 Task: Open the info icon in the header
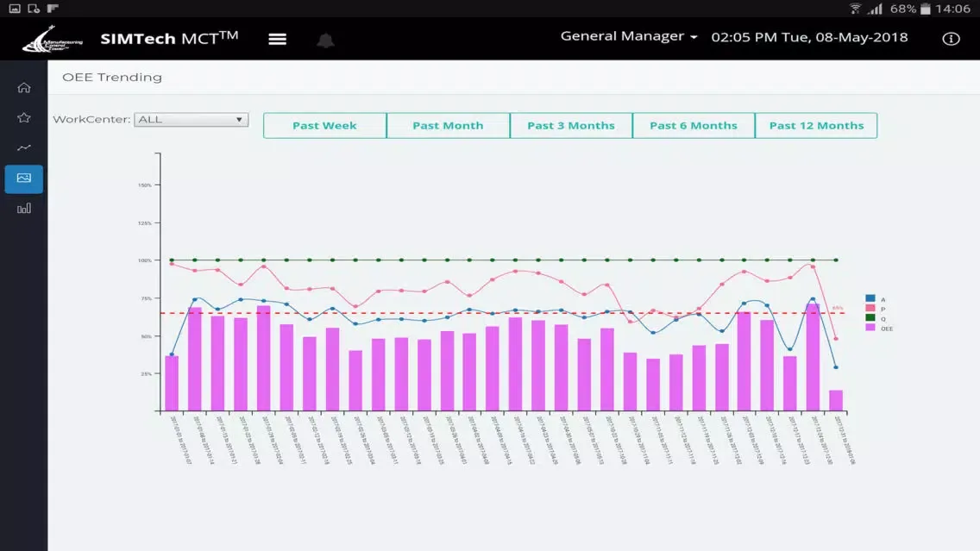(951, 39)
